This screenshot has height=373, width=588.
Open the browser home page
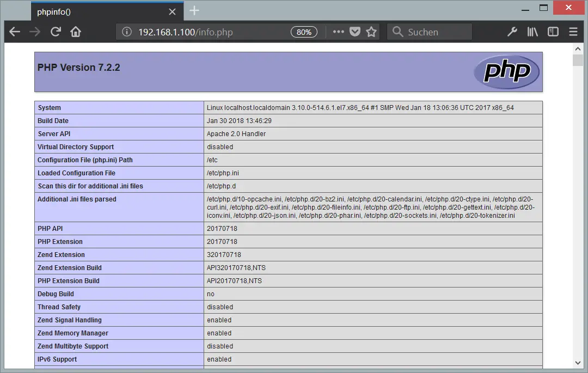76,32
